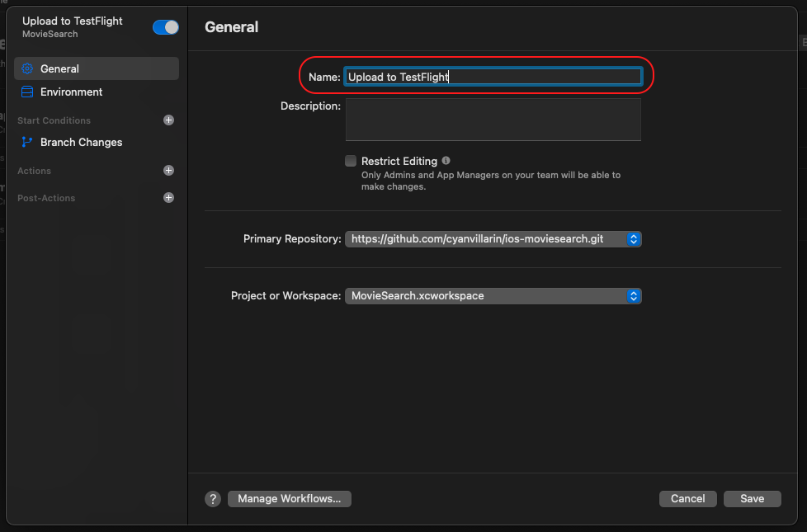Click into the Name text field
Image resolution: width=807 pixels, height=532 pixels.
tap(493, 77)
